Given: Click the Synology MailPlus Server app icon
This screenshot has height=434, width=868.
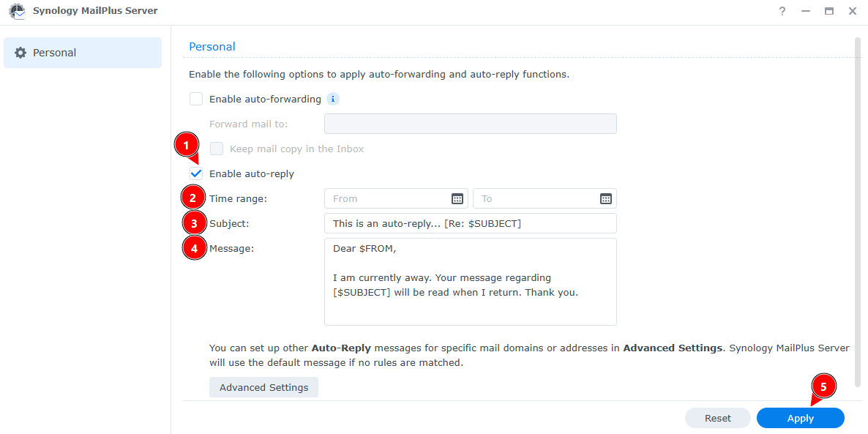Looking at the screenshot, I should pos(16,12).
